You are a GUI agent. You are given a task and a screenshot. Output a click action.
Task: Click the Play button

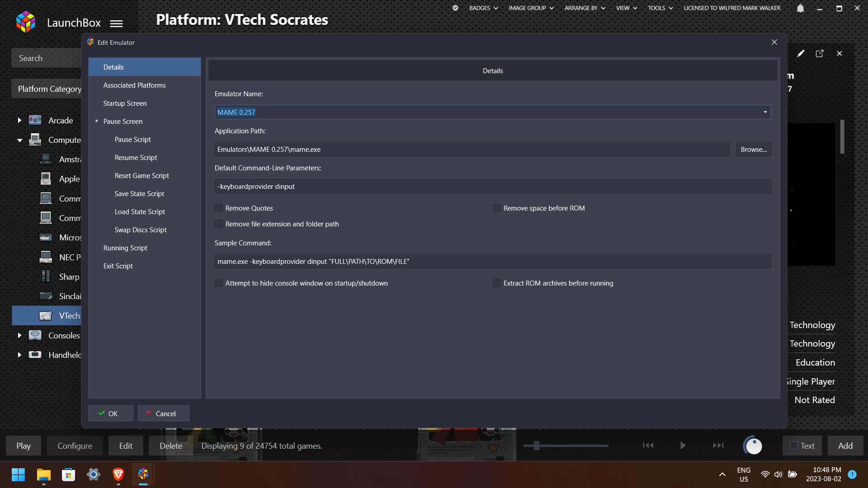(x=24, y=446)
